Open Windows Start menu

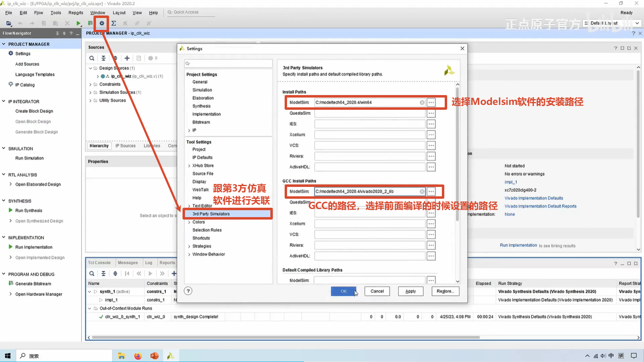(x=7, y=356)
